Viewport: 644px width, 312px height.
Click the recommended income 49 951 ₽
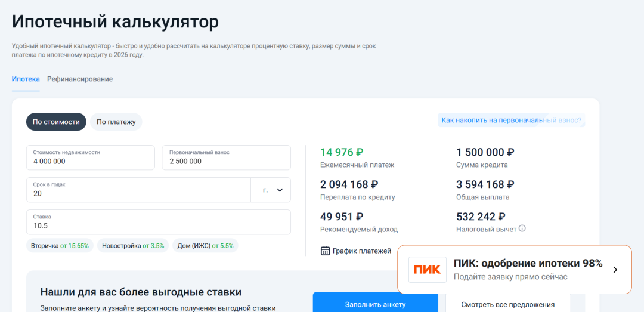click(342, 216)
